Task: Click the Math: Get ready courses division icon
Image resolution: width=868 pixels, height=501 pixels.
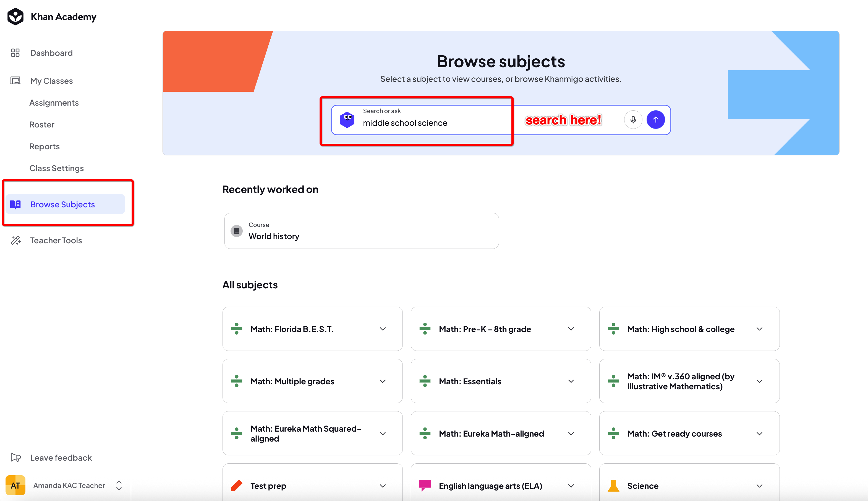Action: tap(613, 434)
